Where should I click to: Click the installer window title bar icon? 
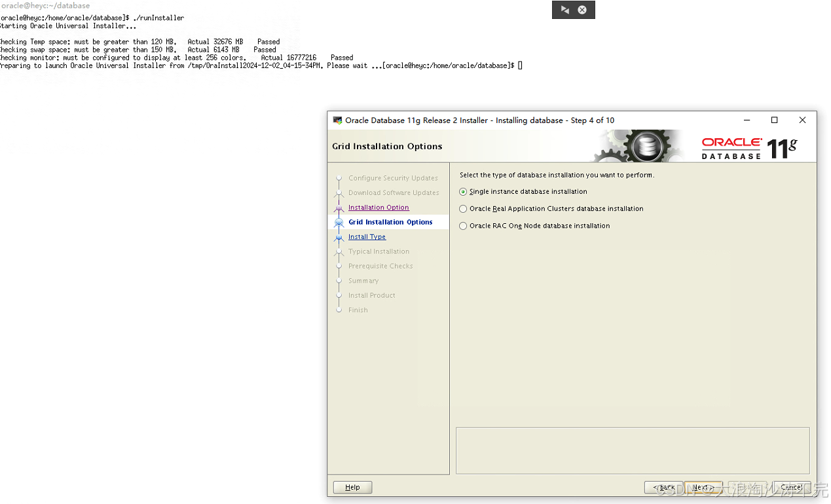point(337,120)
